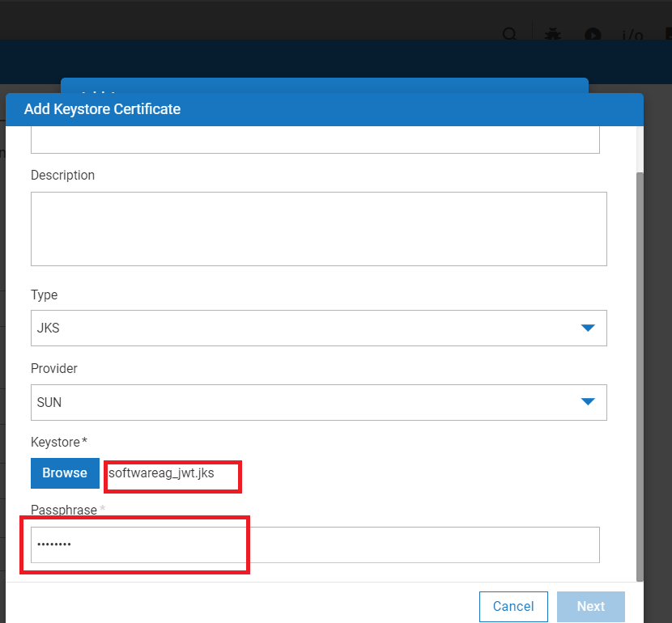672x623 pixels.
Task: Click the Type dropdown arrow
Action: [x=588, y=328]
